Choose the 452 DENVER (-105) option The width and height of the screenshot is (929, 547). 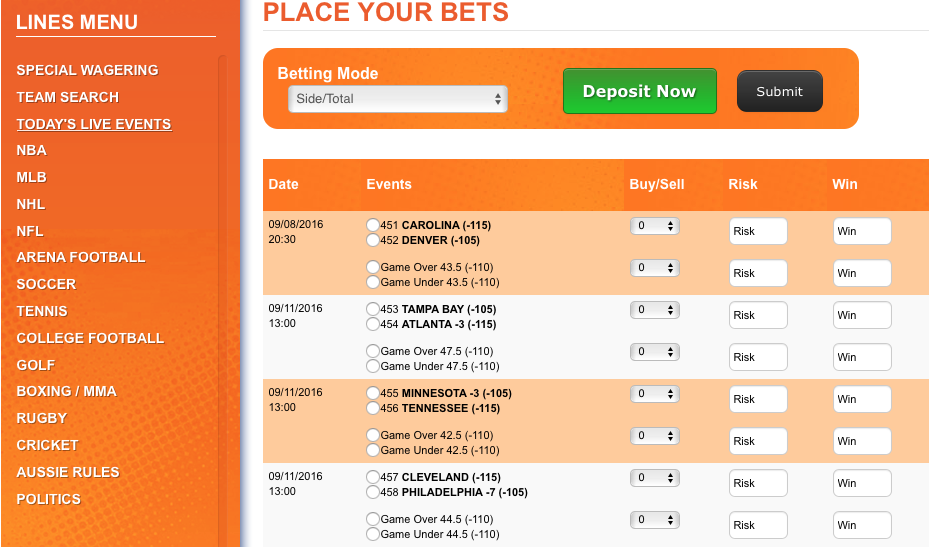(x=373, y=240)
